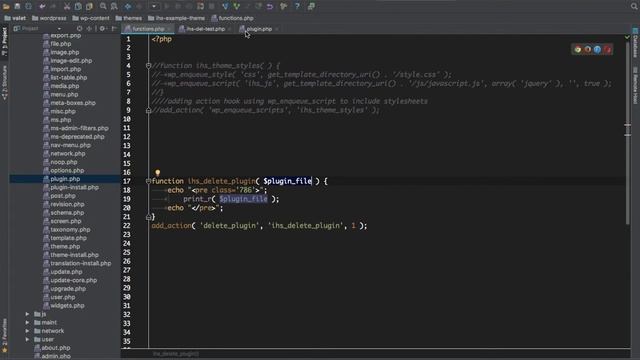
Task: Click the Cut scissors icon
Action: tap(67, 6)
